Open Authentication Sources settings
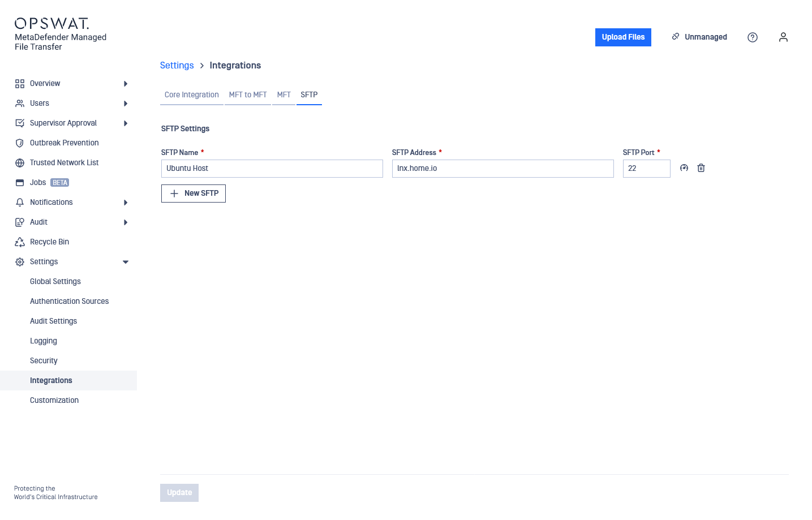 [x=70, y=302]
